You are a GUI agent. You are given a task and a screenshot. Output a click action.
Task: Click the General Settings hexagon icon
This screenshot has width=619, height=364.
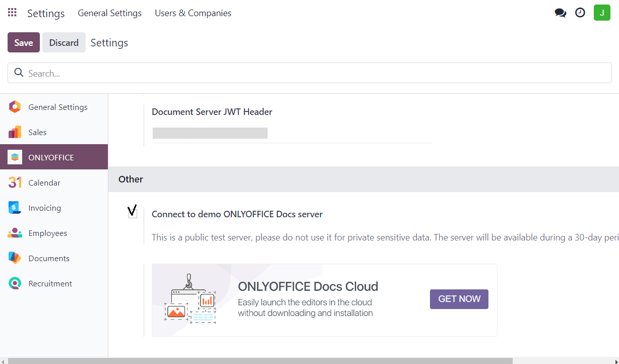coord(15,107)
